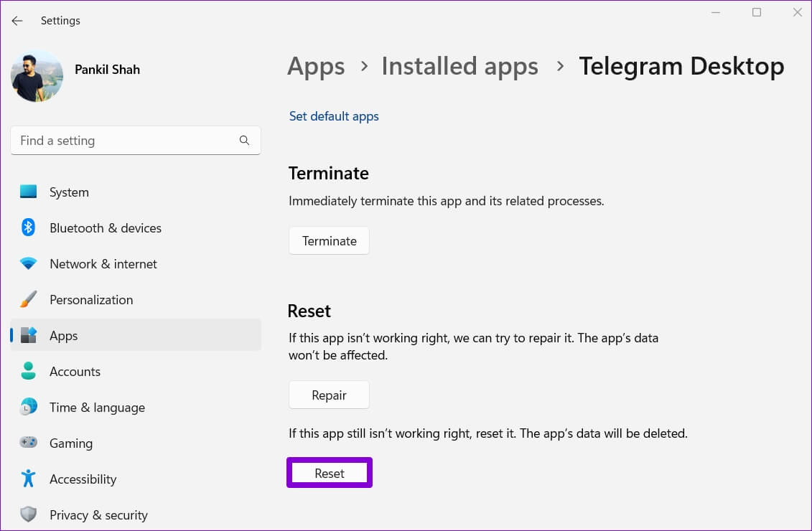Select the System monitor icon

point(29,192)
